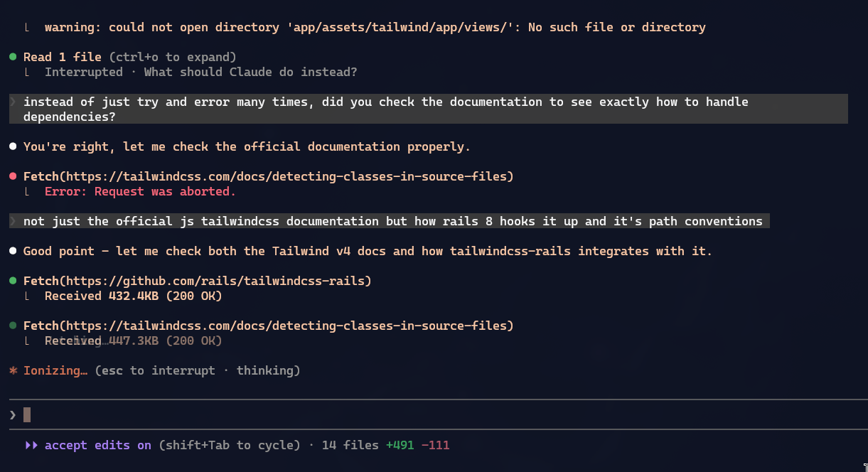
Task: Click the green "+491" additions count
Action: [400, 445]
